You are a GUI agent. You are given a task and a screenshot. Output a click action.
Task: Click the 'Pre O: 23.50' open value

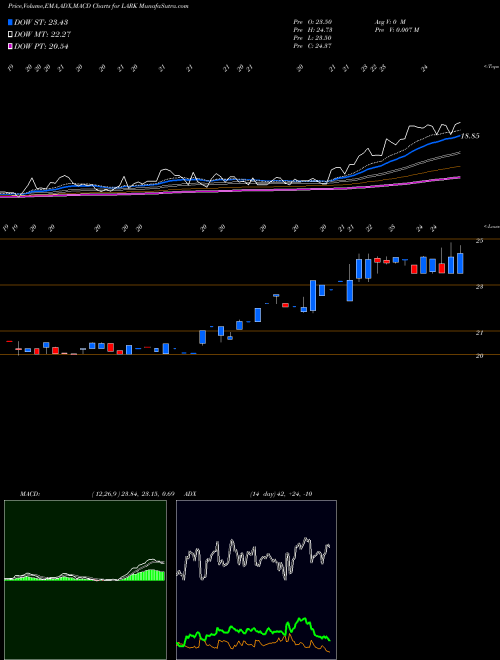pyautogui.click(x=313, y=21)
